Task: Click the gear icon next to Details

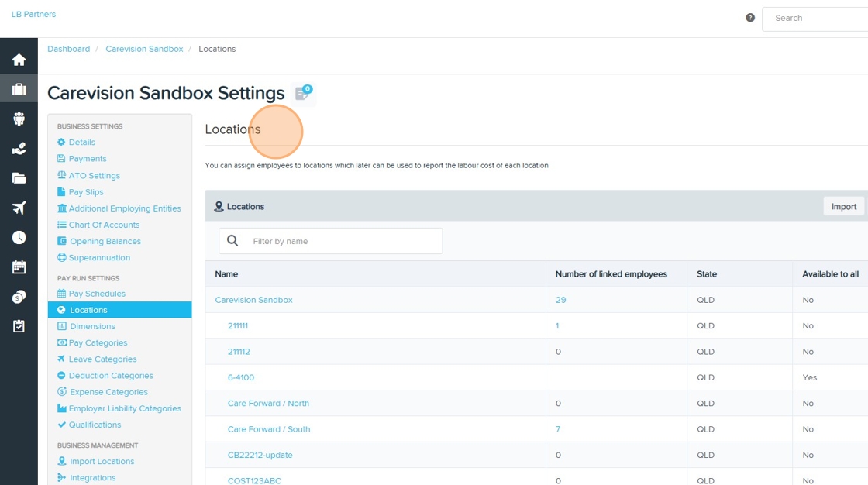Action: 61,143
